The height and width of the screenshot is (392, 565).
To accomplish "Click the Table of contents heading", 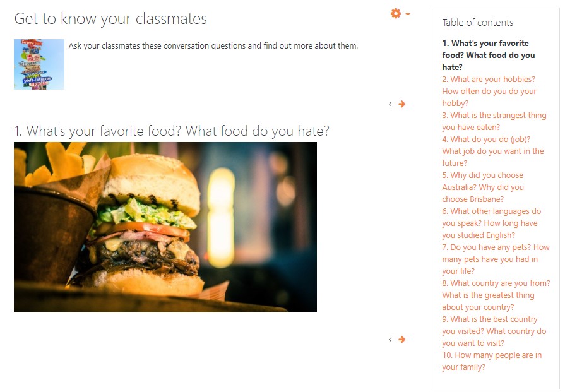I will pos(477,23).
